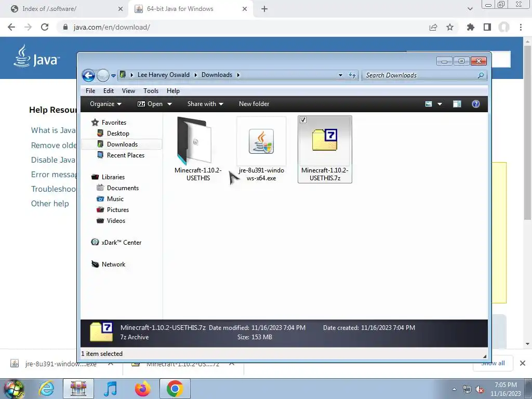Switch to Index of /.software/ Chrome tab

point(49,9)
